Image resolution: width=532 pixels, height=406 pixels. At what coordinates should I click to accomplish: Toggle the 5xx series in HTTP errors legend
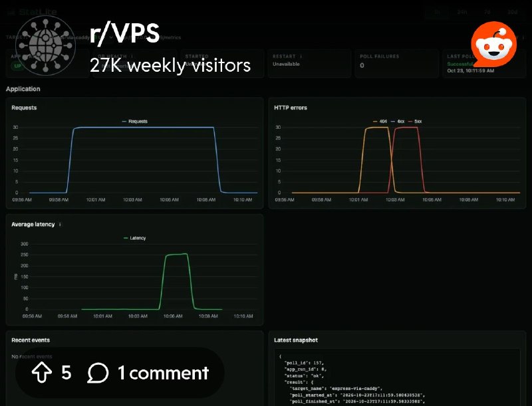(415, 122)
